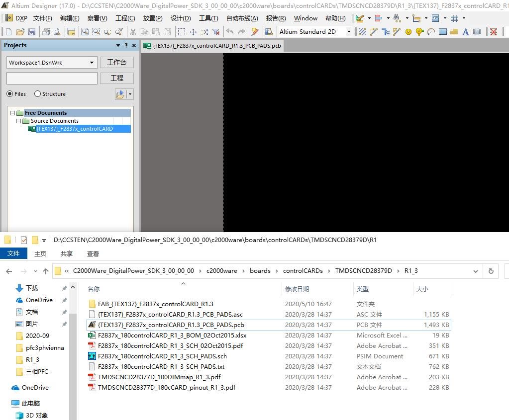Open the 设计(D) menu
Screen dimensions: 509x420
[x=181, y=18]
